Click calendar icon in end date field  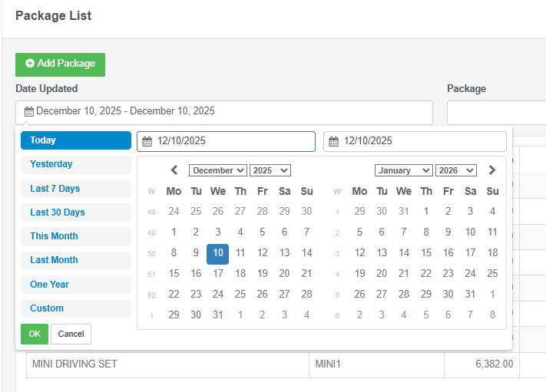pos(334,141)
